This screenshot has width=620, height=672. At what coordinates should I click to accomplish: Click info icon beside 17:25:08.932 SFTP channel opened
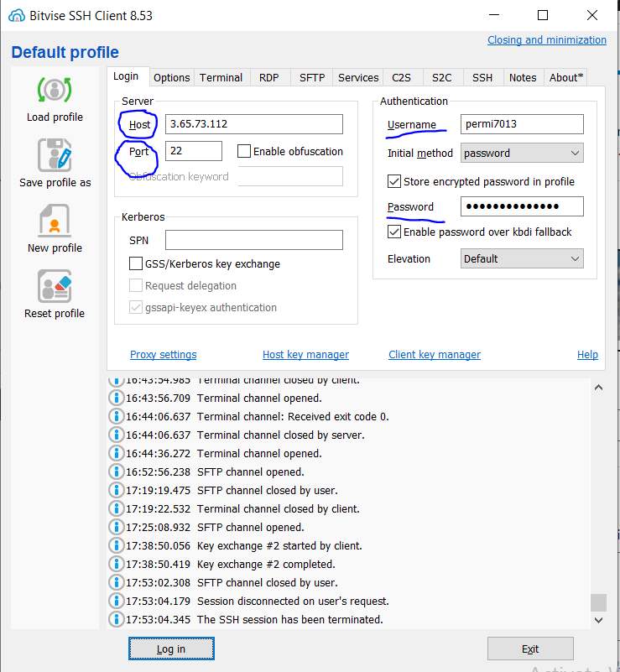point(116,527)
